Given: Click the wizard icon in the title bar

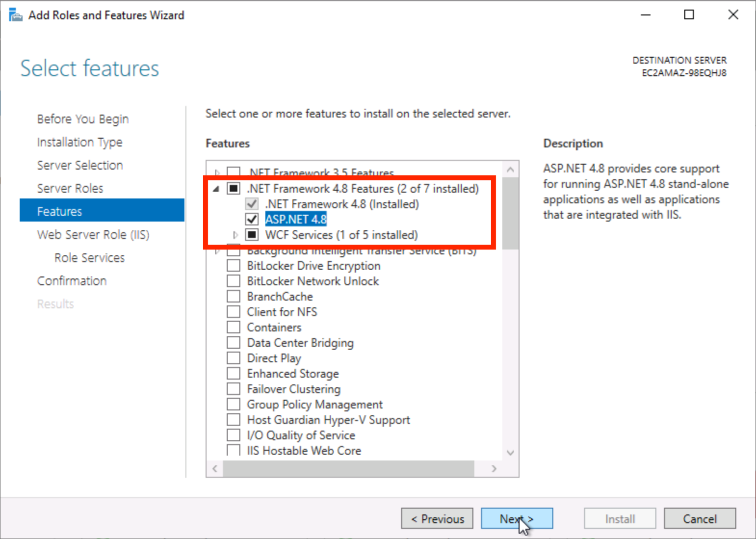Looking at the screenshot, I should [15, 15].
